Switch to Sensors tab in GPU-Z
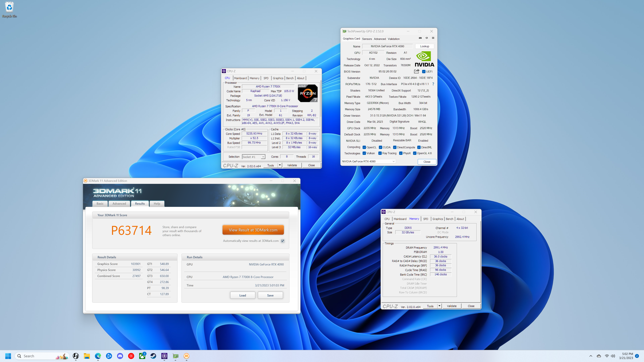Screen dimensions: 644x362 point(367,39)
